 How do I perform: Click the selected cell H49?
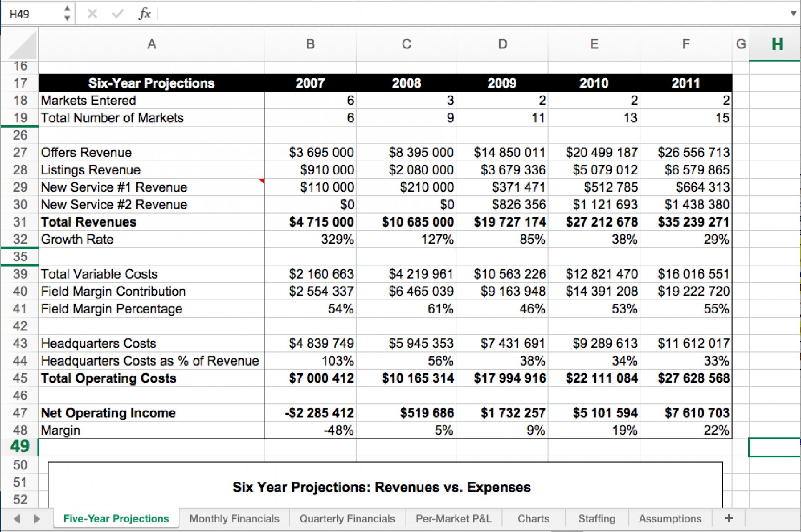coord(775,447)
